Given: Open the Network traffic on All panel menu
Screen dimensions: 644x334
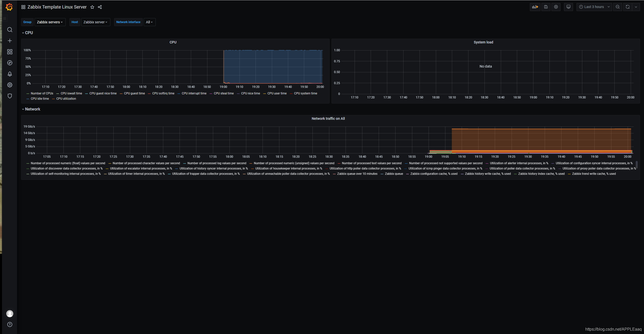Looking at the screenshot, I should click(328, 119).
